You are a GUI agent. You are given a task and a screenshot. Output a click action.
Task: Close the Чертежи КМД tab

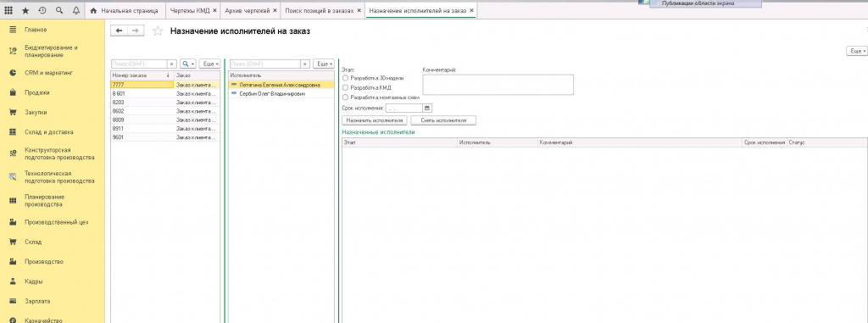pyautogui.click(x=214, y=10)
